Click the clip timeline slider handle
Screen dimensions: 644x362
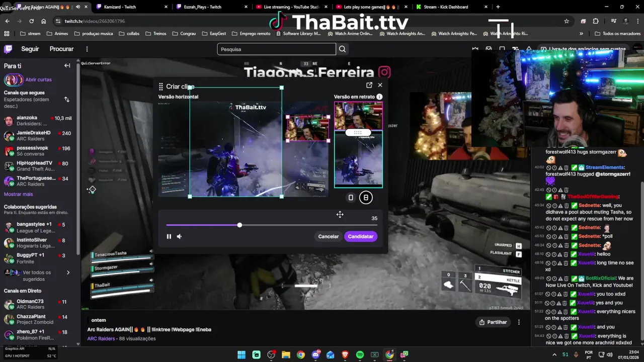coord(239,225)
